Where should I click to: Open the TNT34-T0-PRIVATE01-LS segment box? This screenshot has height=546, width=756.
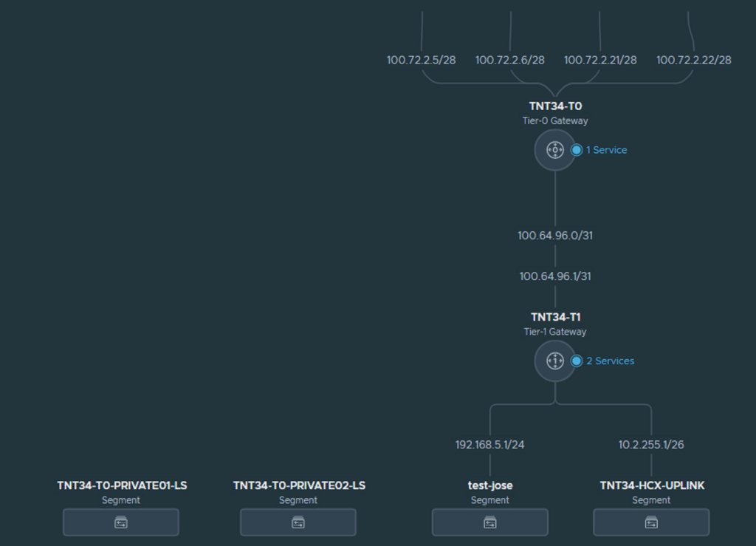(x=121, y=522)
